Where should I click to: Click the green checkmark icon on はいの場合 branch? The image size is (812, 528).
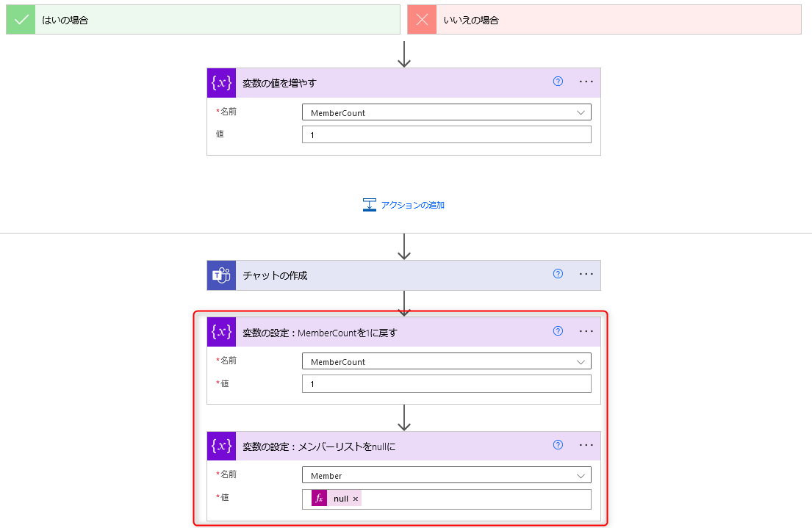click(20, 19)
